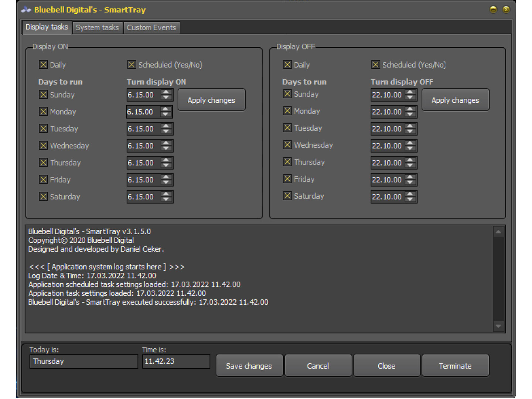Click the SmartTray app icon in title bar
This screenshot has width=532, height=399.
point(26,10)
